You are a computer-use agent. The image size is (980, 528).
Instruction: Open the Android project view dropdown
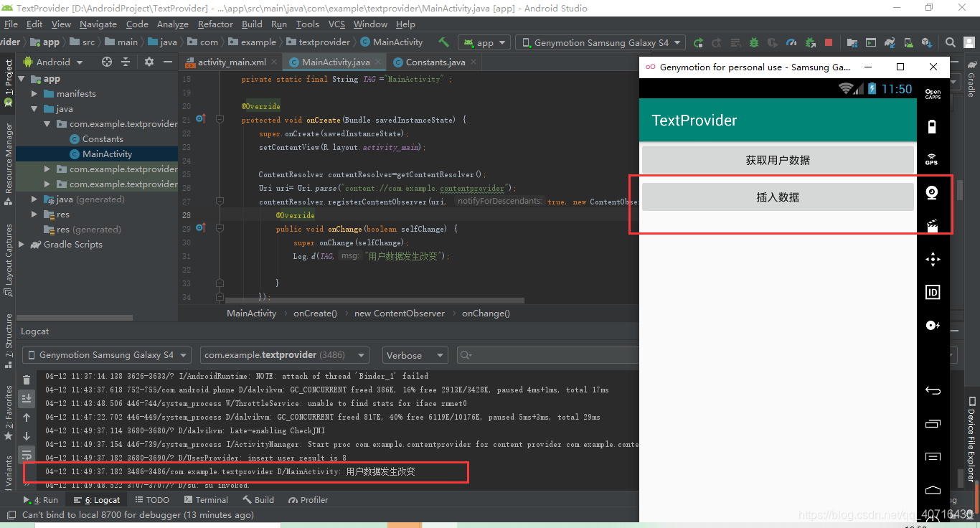(54, 62)
